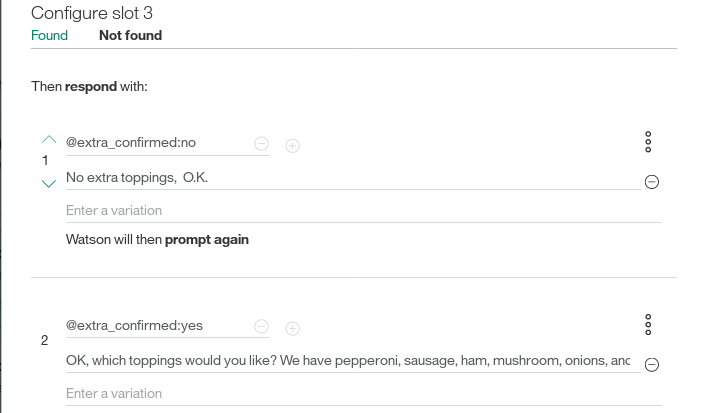This screenshot has height=413, width=704.
Task: Open three-dot options menu for response 1
Action: [648, 142]
